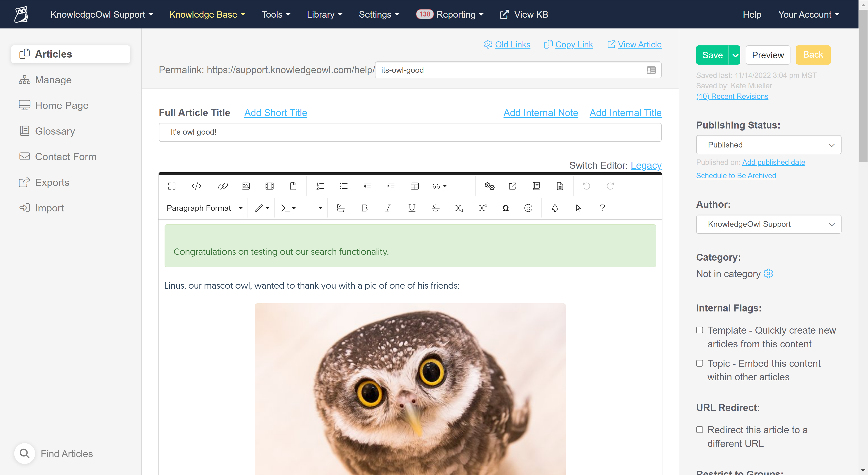Enable redirect this article to different URL
Screen dimensions: 868x475
(700, 430)
